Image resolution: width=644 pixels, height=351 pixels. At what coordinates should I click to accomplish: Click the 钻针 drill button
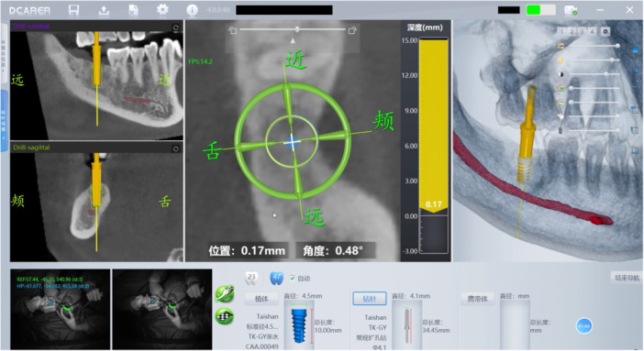(x=369, y=299)
